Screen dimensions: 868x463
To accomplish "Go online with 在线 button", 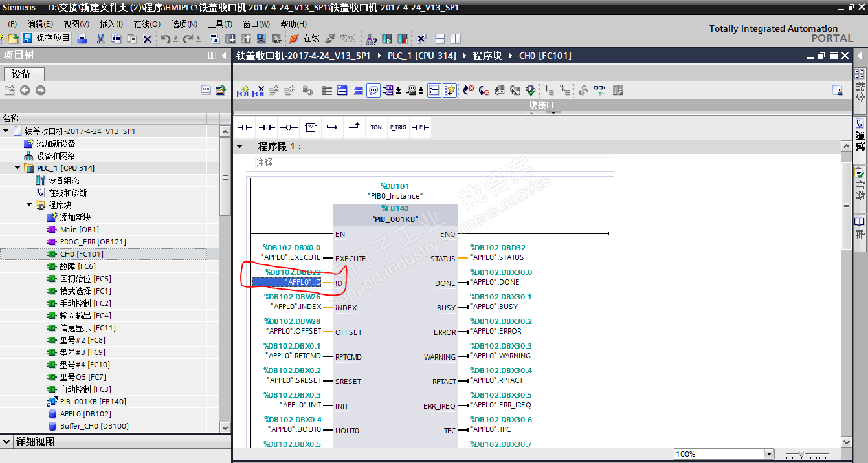I will pos(304,39).
